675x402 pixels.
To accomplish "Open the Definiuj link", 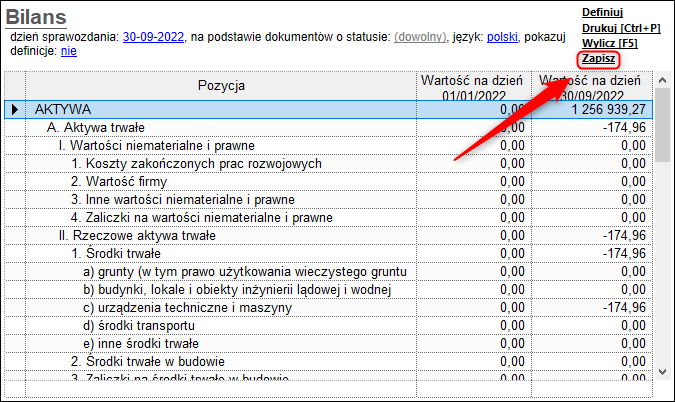I will coord(602,12).
